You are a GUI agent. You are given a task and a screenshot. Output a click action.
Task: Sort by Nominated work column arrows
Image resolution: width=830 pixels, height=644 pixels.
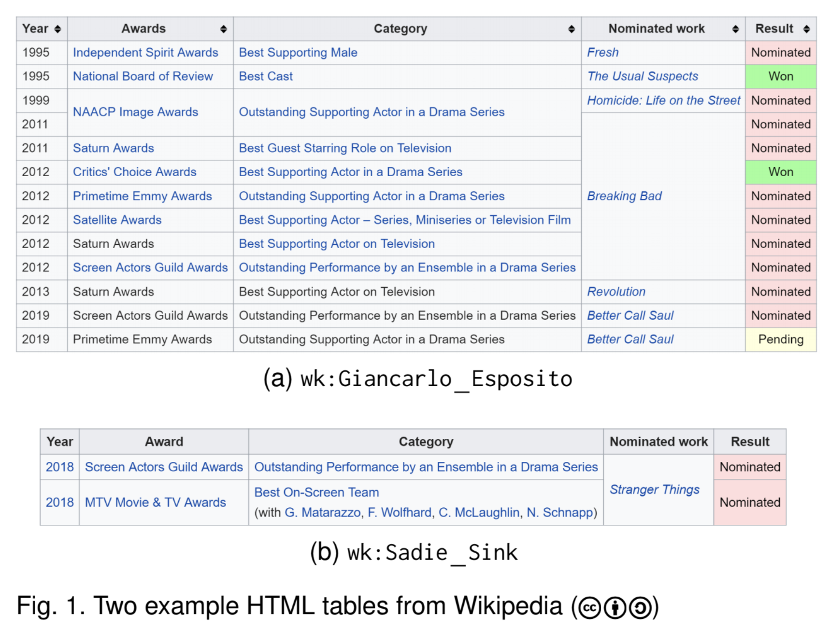click(735, 29)
